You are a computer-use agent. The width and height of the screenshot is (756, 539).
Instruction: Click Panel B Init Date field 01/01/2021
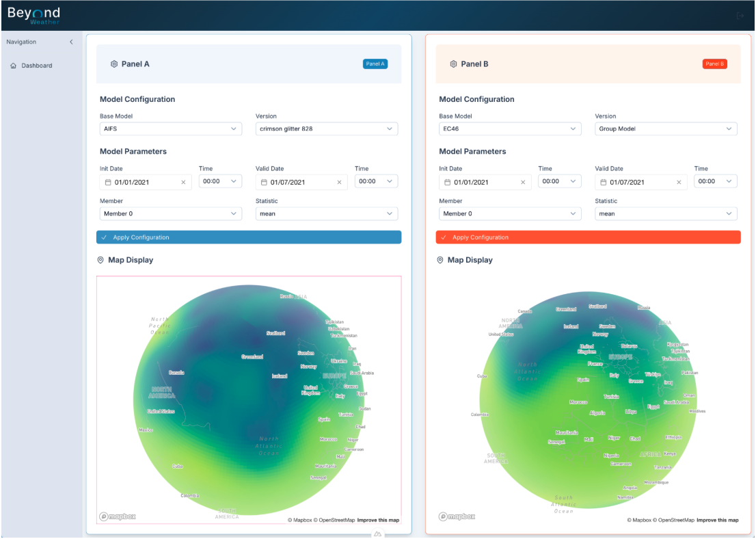click(485, 183)
